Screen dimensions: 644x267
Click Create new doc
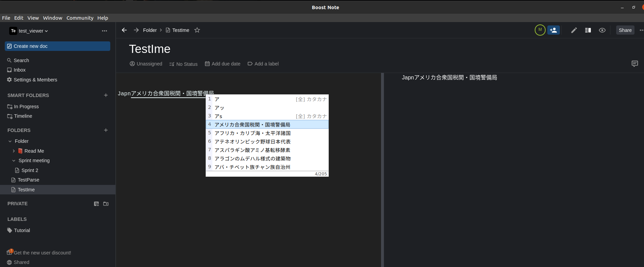(57, 46)
